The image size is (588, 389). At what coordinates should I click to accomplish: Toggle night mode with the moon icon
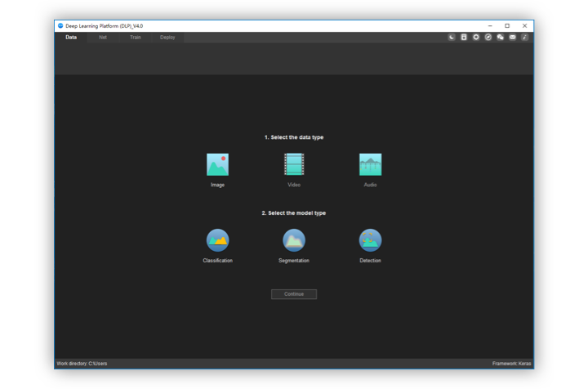coord(452,37)
